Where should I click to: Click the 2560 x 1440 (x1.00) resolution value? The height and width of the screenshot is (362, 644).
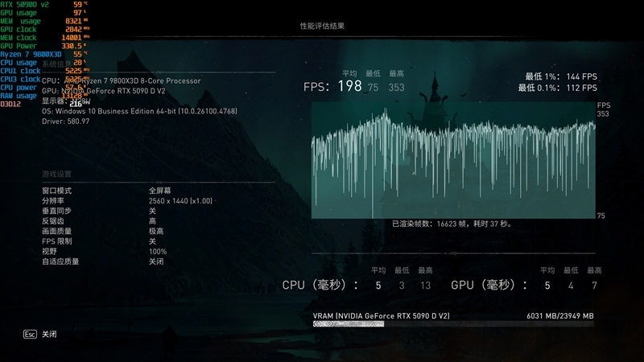click(x=180, y=201)
